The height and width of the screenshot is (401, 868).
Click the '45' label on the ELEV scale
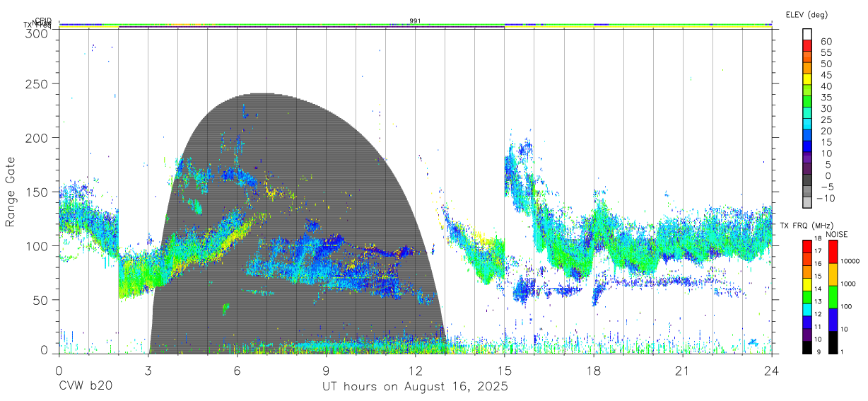tap(826, 75)
